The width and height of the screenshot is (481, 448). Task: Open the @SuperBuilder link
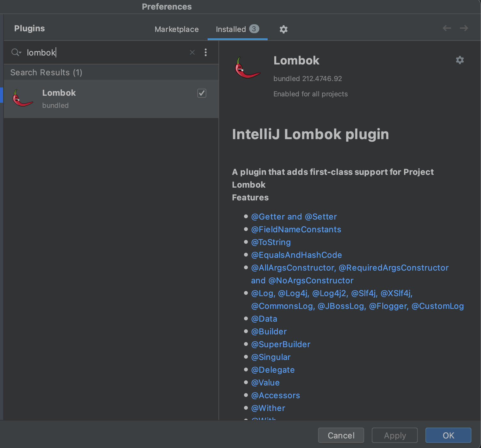[x=281, y=344]
